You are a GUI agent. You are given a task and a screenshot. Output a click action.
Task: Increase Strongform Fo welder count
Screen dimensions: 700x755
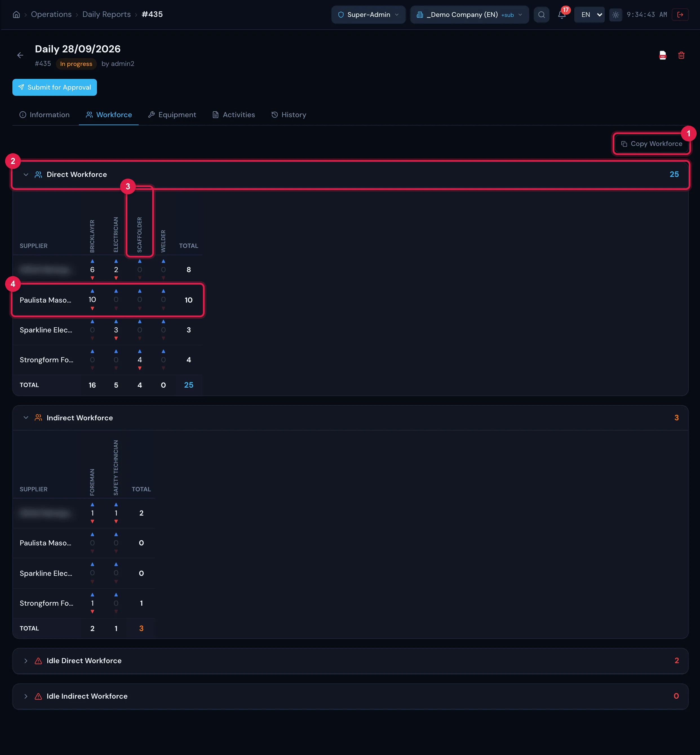(x=163, y=351)
